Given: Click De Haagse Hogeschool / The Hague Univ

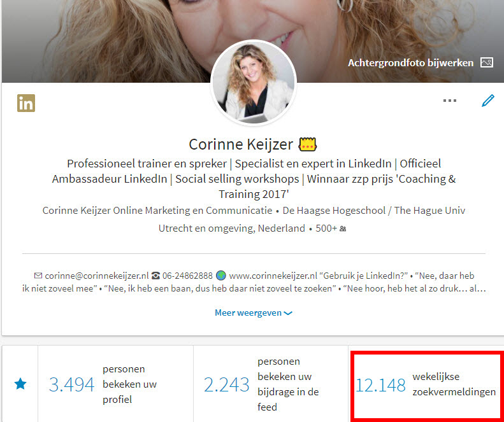Looking at the screenshot, I should coord(374,211).
